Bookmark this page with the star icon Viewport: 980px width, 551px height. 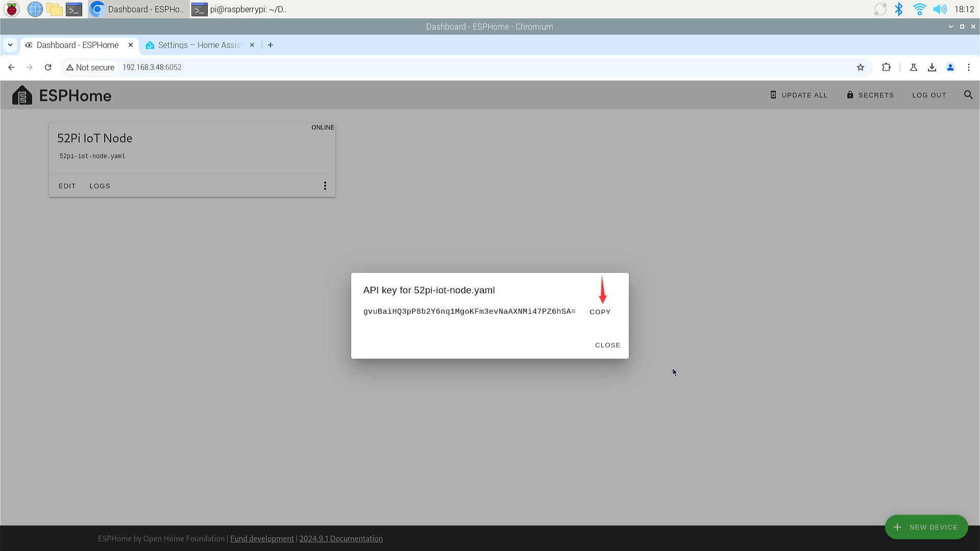(x=861, y=67)
